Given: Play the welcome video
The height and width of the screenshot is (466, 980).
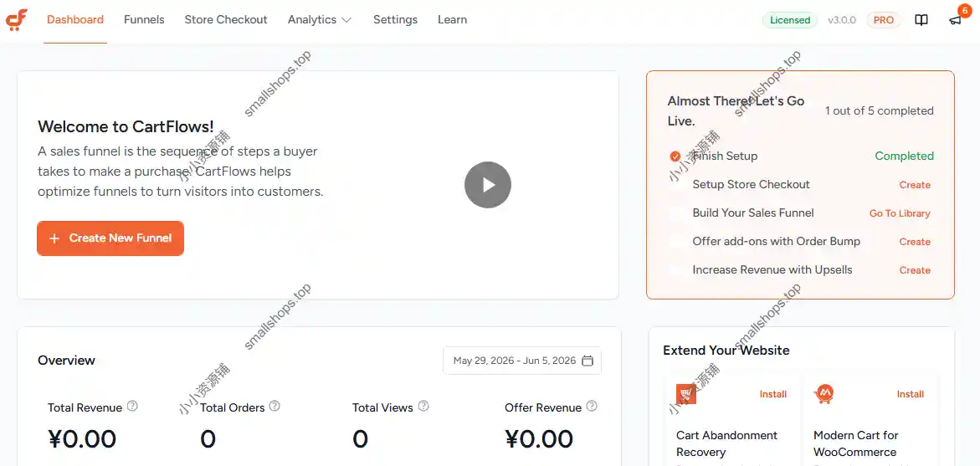Looking at the screenshot, I should tap(488, 185).
